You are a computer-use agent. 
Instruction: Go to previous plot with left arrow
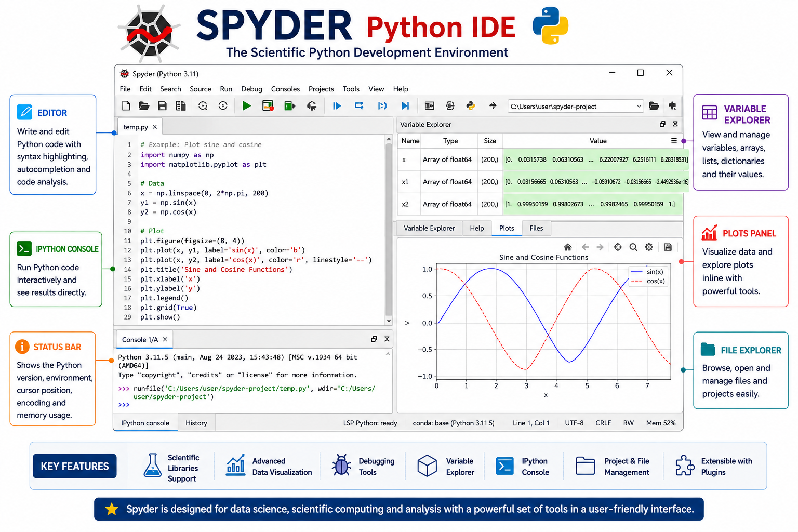[585, 247]
